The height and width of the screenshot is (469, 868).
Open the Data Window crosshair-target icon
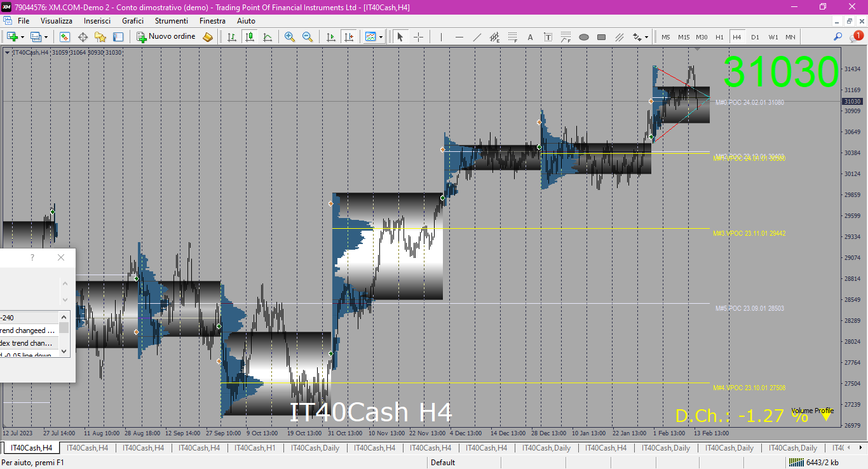click(x=83, y=37)
